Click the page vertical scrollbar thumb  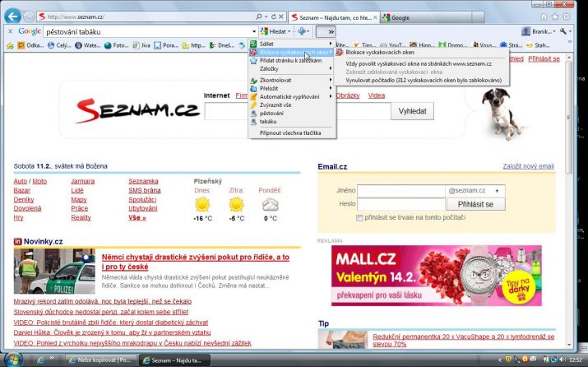point(569,117)
